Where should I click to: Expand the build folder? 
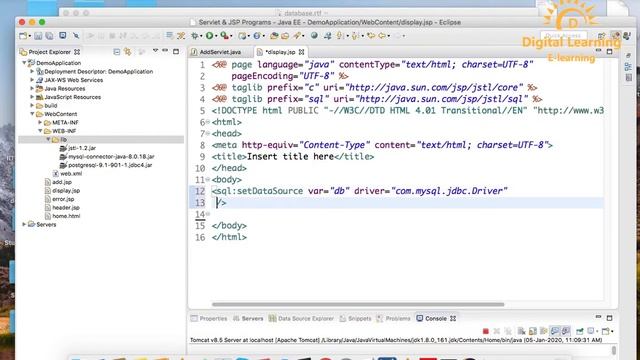pos(32,105)
